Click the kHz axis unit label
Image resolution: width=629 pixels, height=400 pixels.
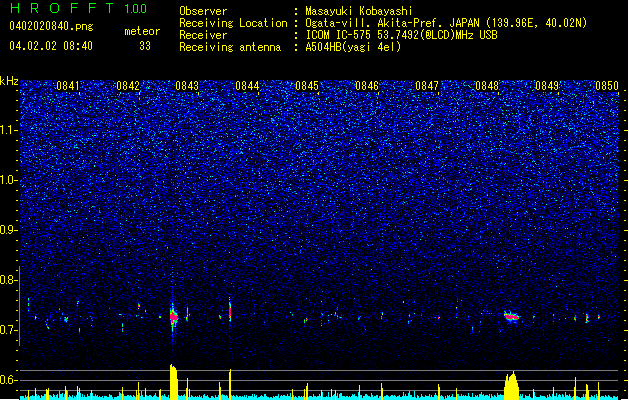(x=9, y=81)
